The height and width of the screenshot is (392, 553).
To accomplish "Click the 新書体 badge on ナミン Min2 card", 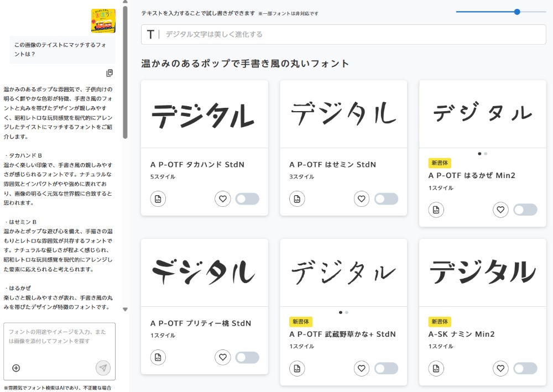I will (440, 321).
